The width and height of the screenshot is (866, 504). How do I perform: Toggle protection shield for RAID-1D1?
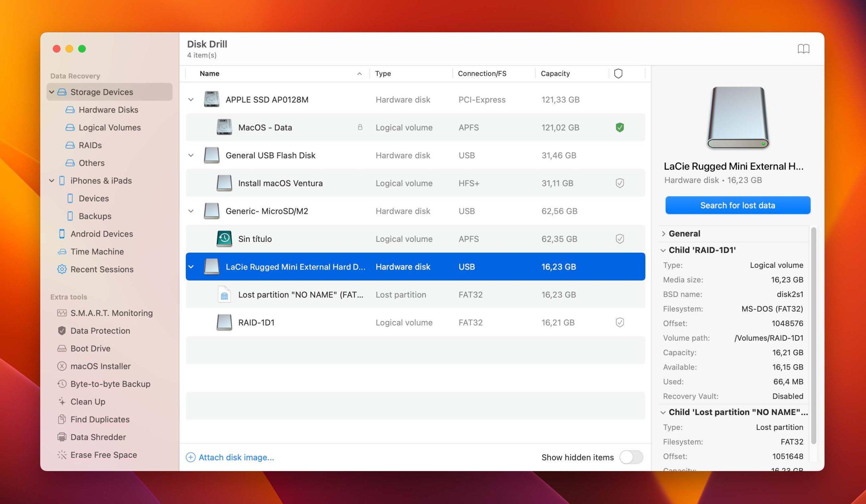coord(620,322)
